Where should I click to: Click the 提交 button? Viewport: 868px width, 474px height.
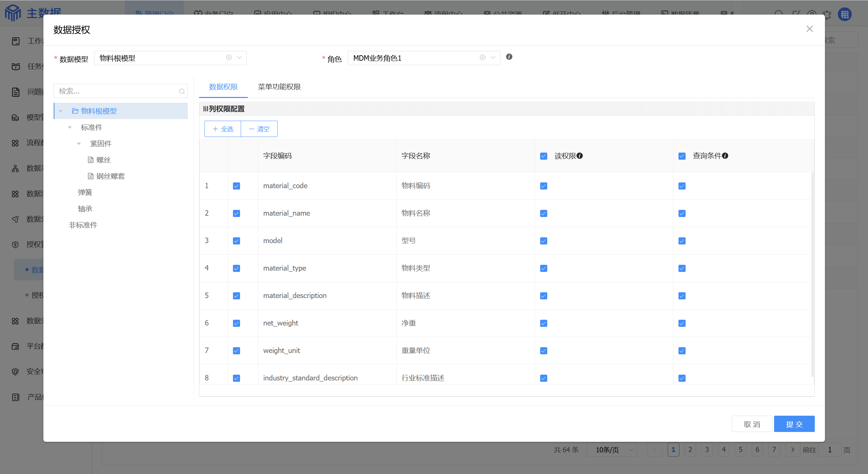[794, 424]
